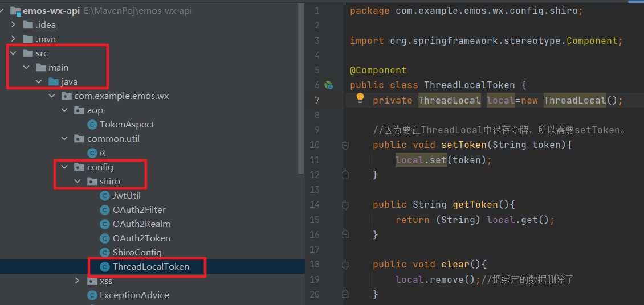644x305 pixels.
Task: Click the setToken method name
Action: click(464, 145)
